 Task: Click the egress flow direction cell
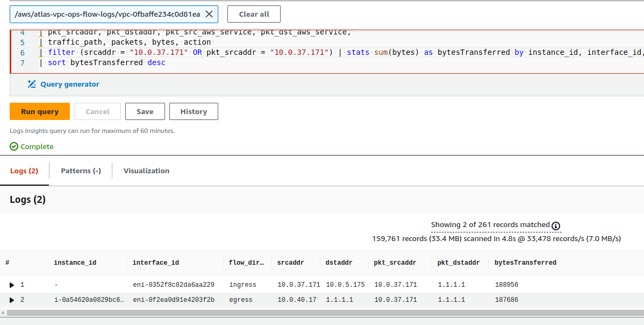(x=241, y=300)
